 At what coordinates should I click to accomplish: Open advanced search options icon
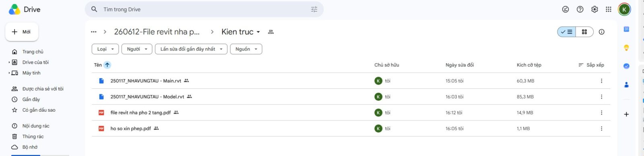click(x=314, y=9)
